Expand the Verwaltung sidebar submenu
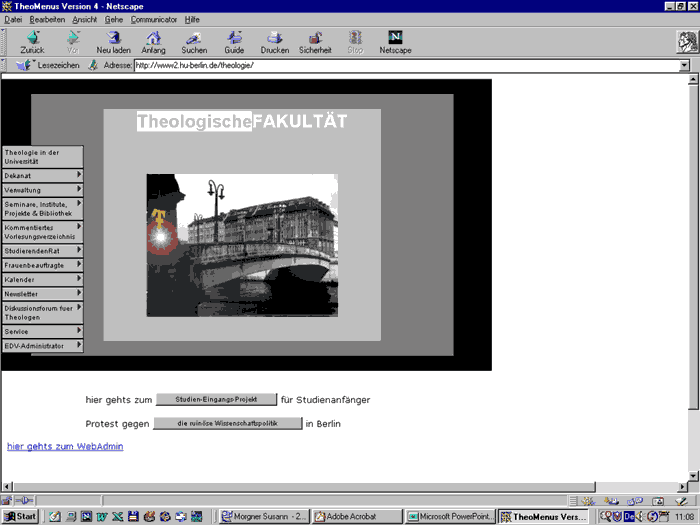This screenshot has width=700, height=525. click(42, 189)
